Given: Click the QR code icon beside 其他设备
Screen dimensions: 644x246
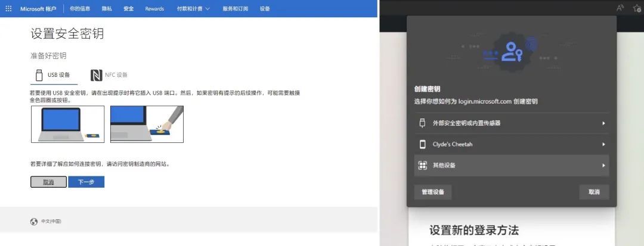Looking at the screenshot, I should [422, 166].
